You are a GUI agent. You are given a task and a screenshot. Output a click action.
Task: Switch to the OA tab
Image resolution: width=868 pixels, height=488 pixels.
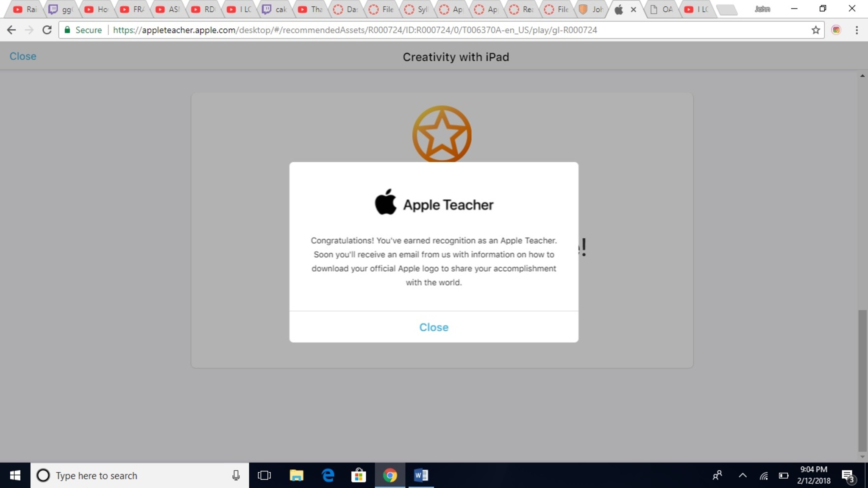662,9
